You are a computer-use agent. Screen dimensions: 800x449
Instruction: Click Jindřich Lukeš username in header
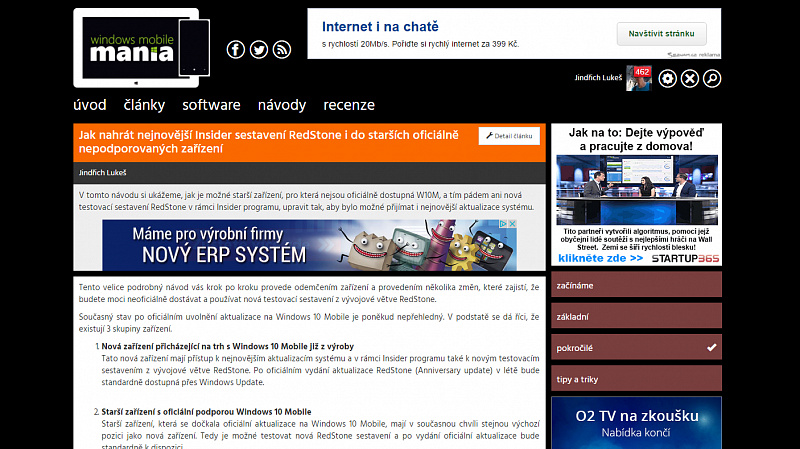click(x=598, y=78)
